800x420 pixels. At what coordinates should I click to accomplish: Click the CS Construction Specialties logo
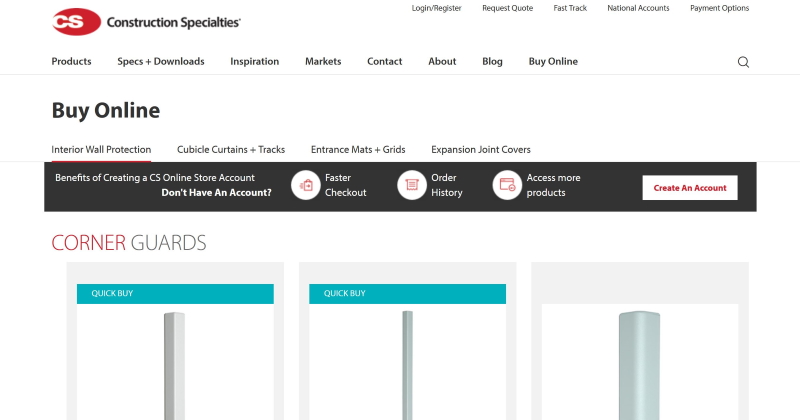click(x=146, y=22)
